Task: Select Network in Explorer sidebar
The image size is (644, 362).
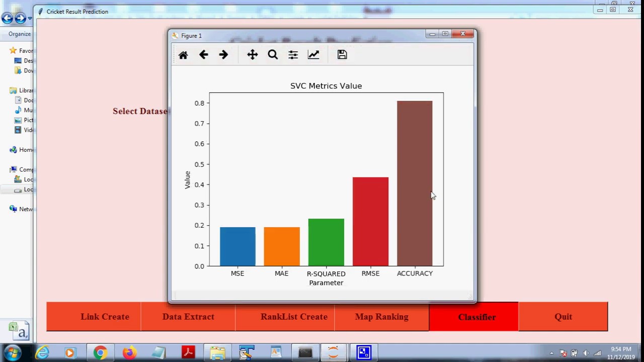Action: coord(22,209)
